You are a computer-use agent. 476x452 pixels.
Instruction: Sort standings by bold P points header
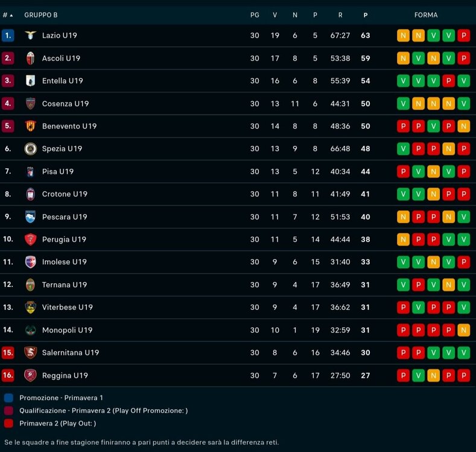point(366,15)
